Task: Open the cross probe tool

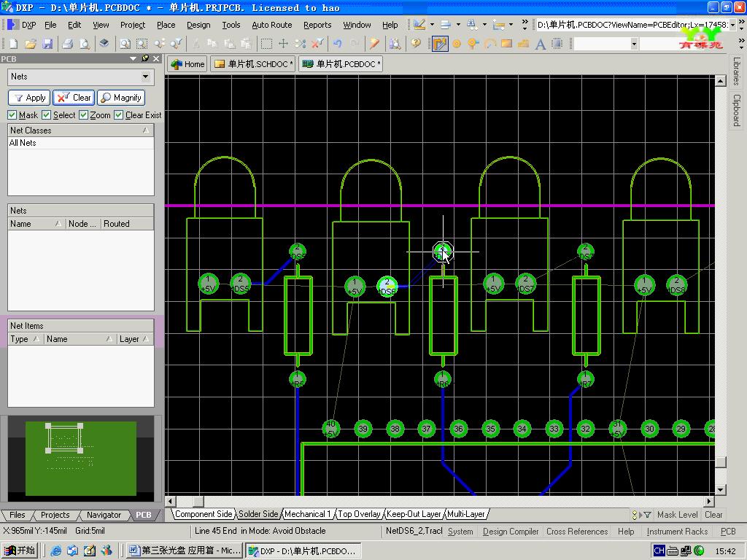Action: [374, 44]
